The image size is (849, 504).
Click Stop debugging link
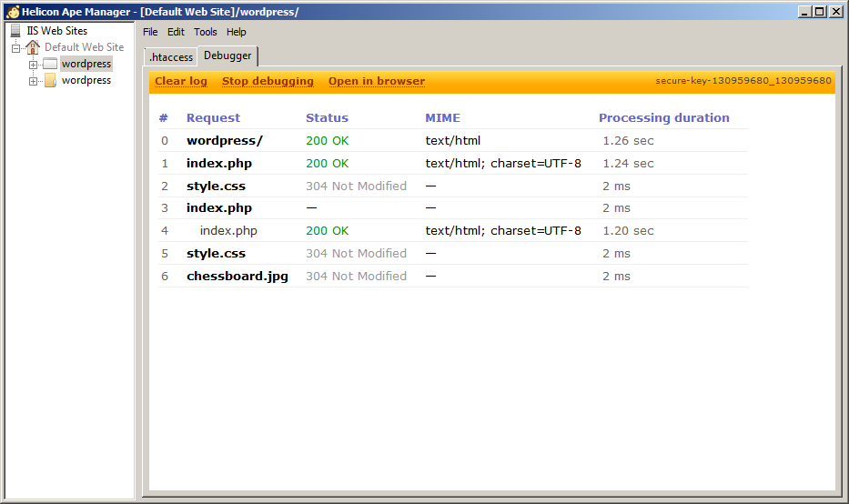pos(268,81)
